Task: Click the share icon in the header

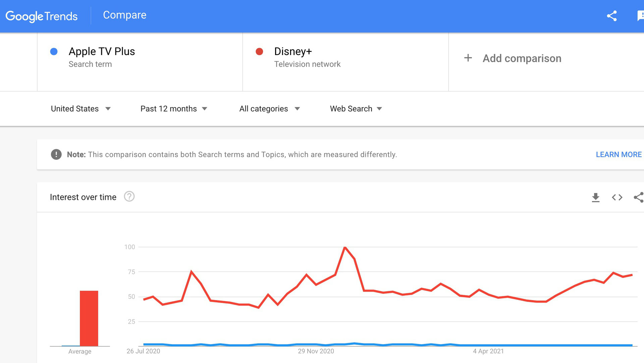Action: (611, 16)
